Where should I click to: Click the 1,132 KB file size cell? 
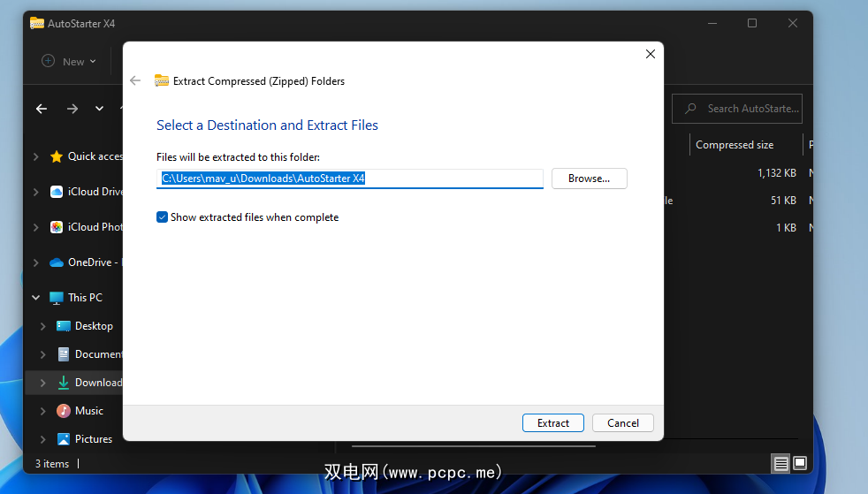[x=777, y=173]
